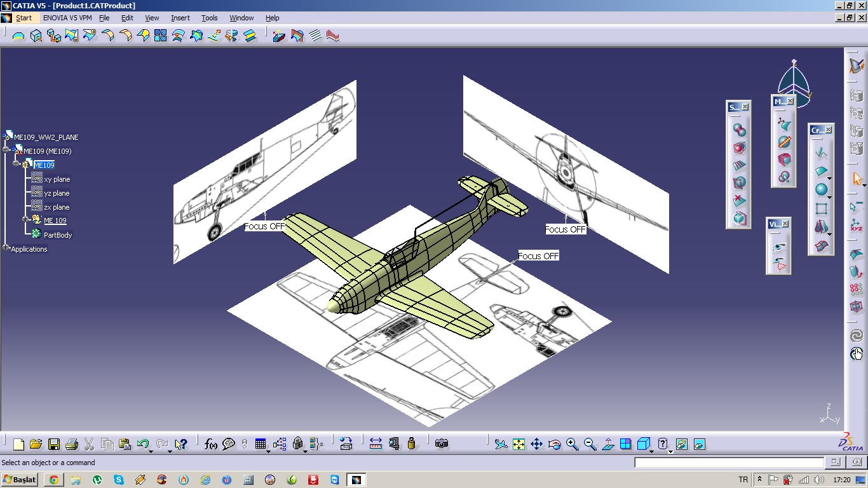The width and height of the screenshot is (868, 488).
Task: Click the Paste clipboard icon
Action: pos(125,444)
